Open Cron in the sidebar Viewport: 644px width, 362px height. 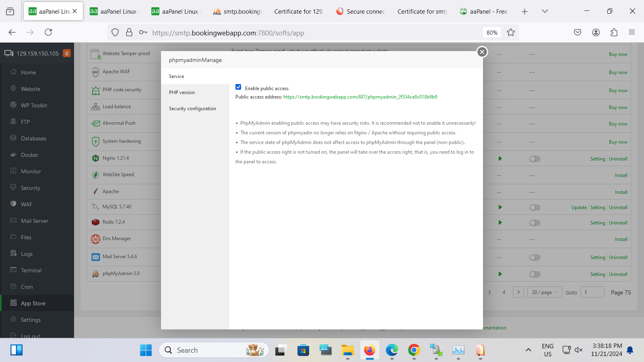pyautogui.click(x=37, y=287)
